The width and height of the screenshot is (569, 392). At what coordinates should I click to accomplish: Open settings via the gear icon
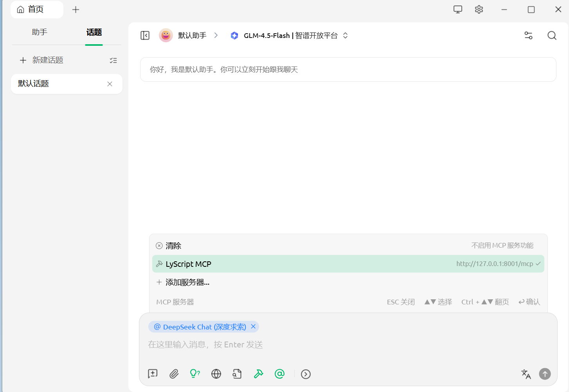pos(479,9)
